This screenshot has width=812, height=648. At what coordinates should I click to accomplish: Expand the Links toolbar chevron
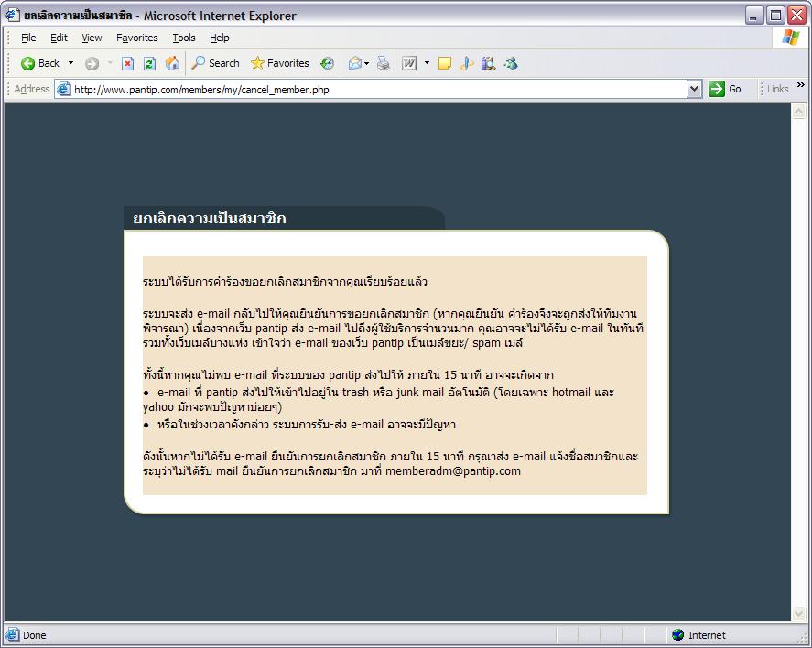click(x=801, y=85)
